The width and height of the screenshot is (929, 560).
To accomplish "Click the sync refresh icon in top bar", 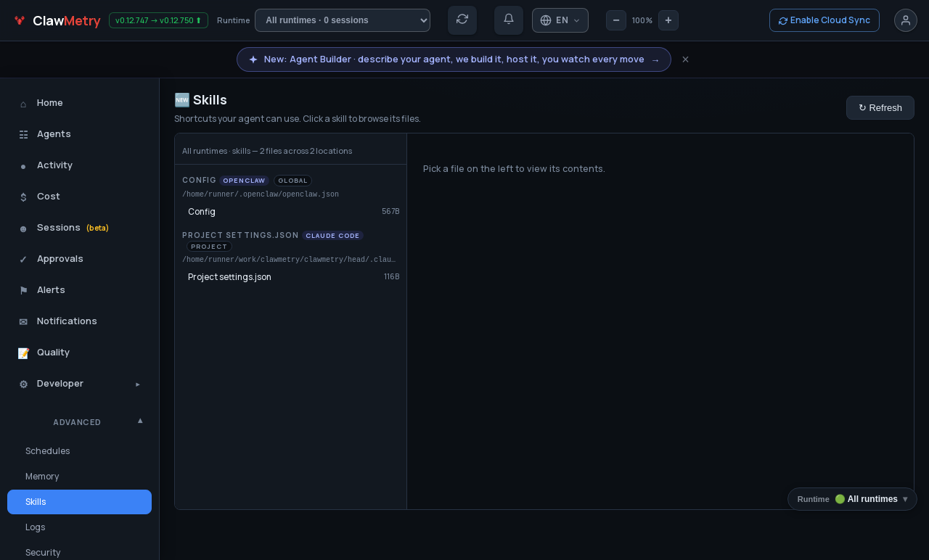I will pos(462,20).
